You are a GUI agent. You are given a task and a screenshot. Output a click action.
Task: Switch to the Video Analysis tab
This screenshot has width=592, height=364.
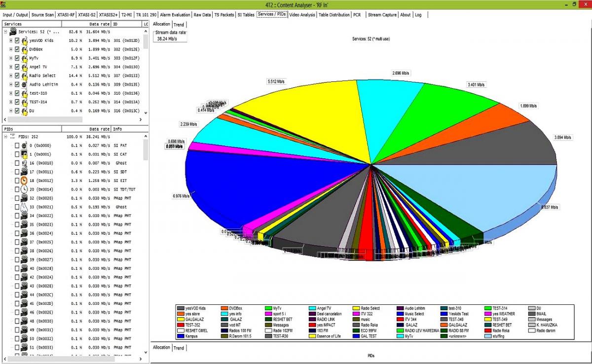pos(302,15)
